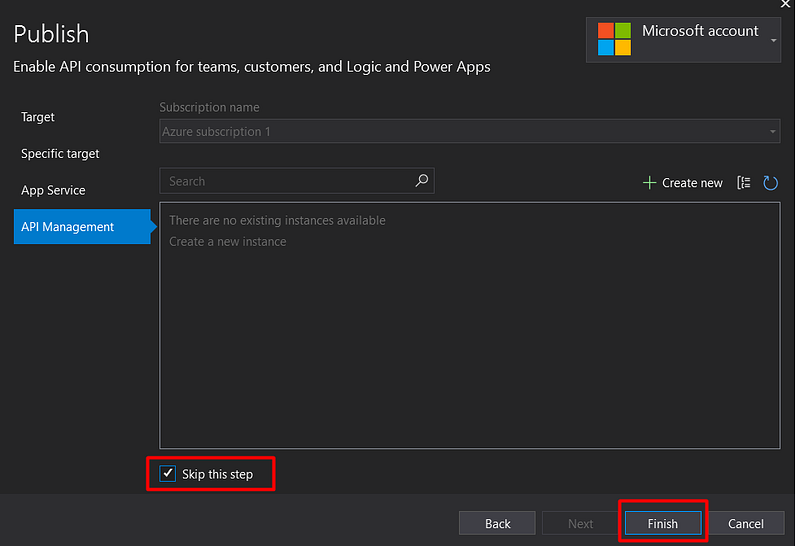Click the magnifier icon in Search box
The width and height of the screenshot is (800, 546).
pos(421,181)
